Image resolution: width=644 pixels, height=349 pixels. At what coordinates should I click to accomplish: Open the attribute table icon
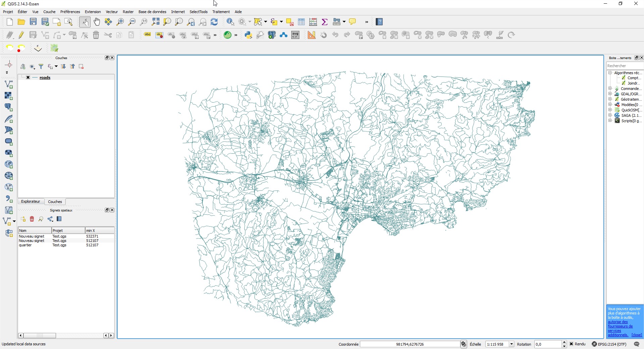pyautogui.click(x=301, y=22)
